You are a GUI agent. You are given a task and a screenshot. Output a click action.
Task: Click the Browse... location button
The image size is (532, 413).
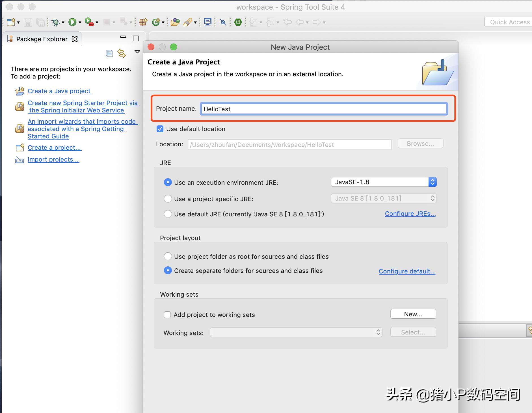pyautogui.click(x=420, y=144)
